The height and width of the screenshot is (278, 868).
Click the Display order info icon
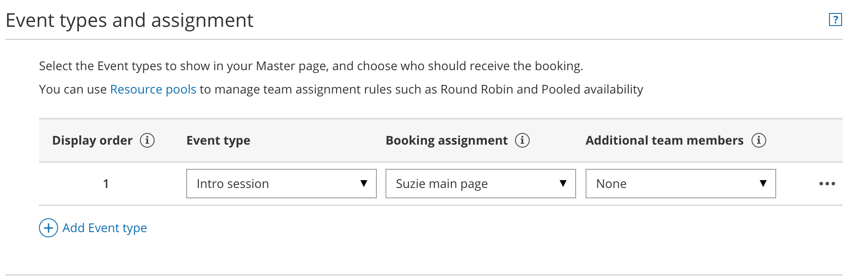[x=147, y=140]
